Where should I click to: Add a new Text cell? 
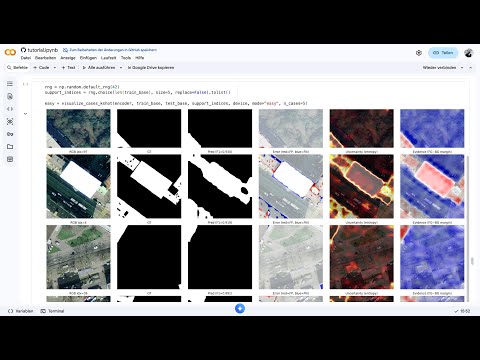click(68, 68)
